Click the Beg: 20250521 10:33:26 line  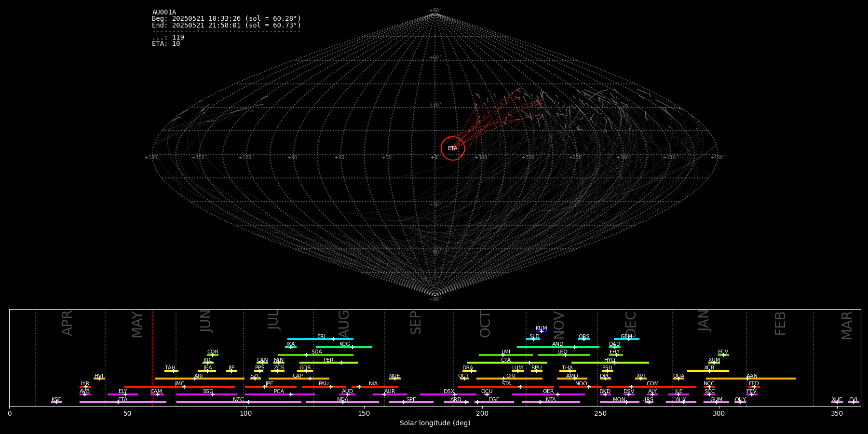coord(226,19)
